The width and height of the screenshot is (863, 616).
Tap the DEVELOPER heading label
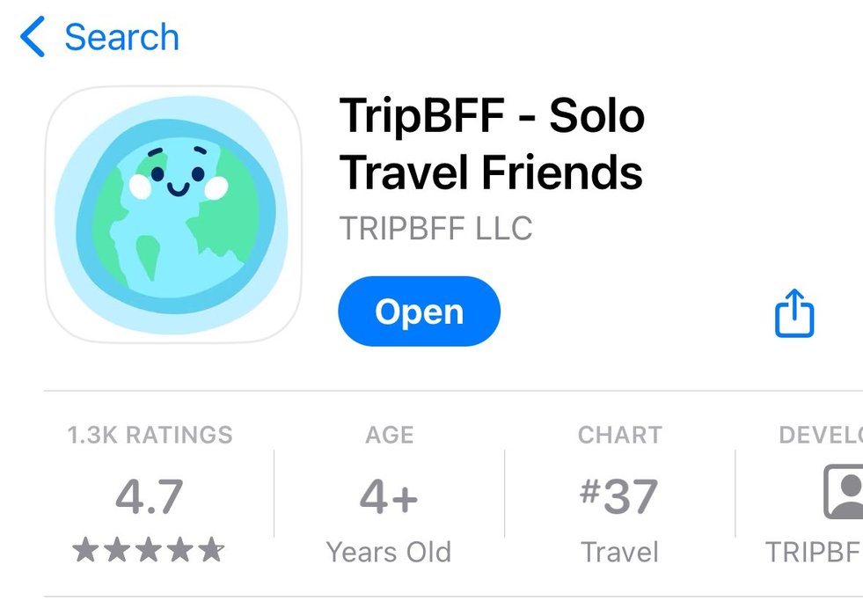821,435
